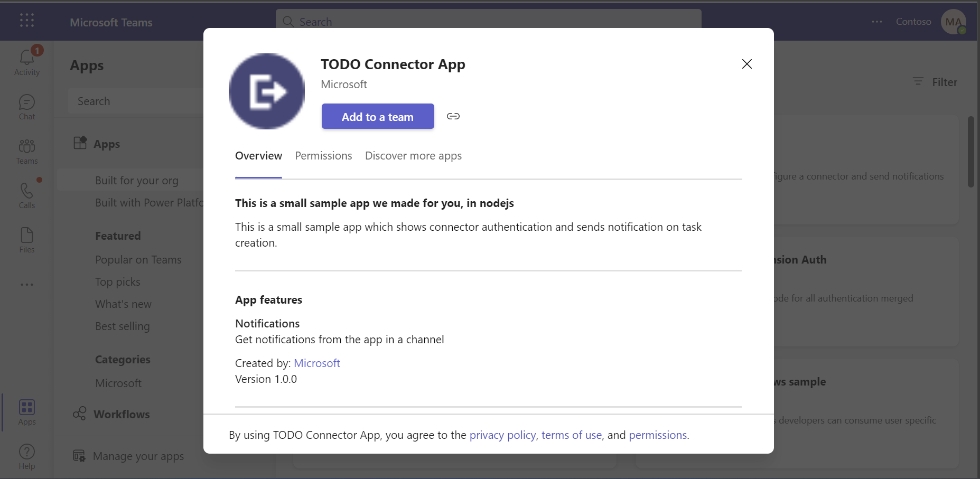Screen dimensions: 980x479
Task: Focus the top Search bar
Action: click(x=489, y=22)
